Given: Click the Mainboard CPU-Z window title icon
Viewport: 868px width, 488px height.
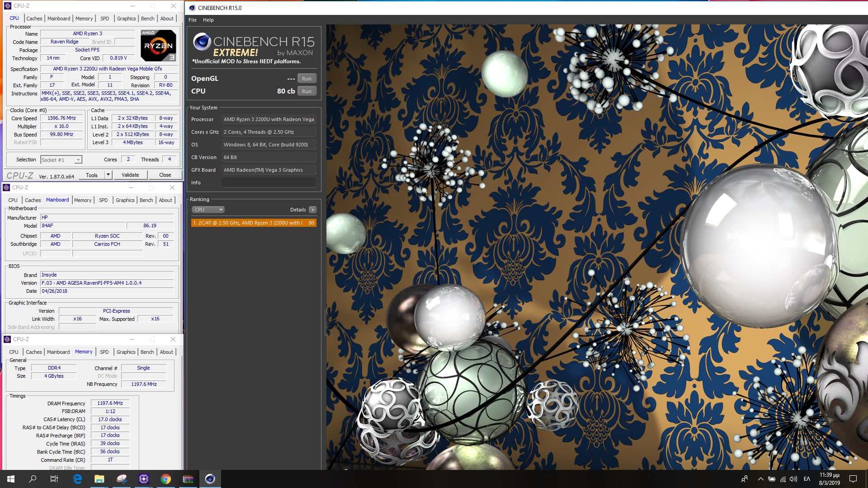Looking at the screenshot, I should click(x=6, y=187).
